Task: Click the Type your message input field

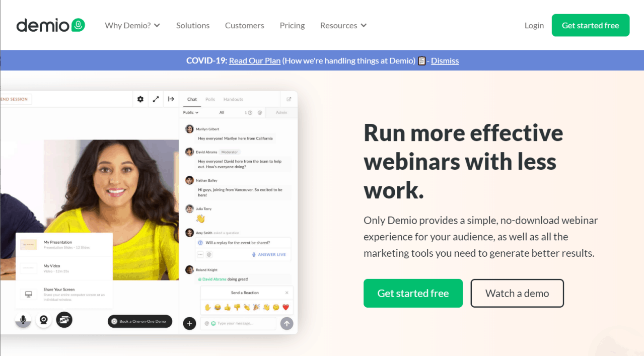Action: tap(235, 323)
